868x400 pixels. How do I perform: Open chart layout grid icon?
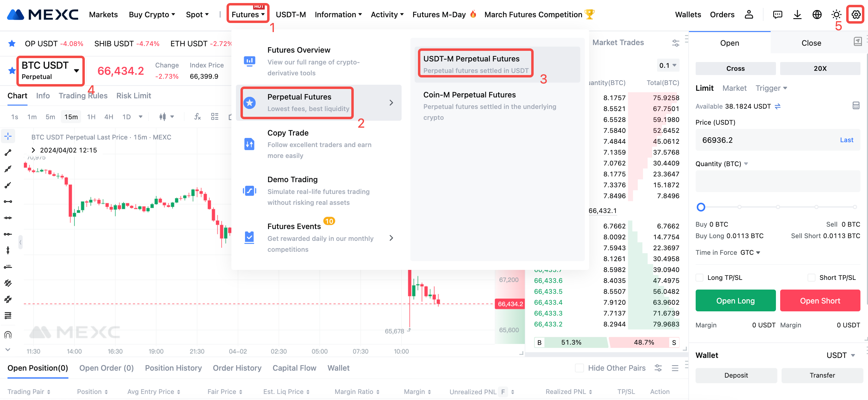tap(215, 117)
